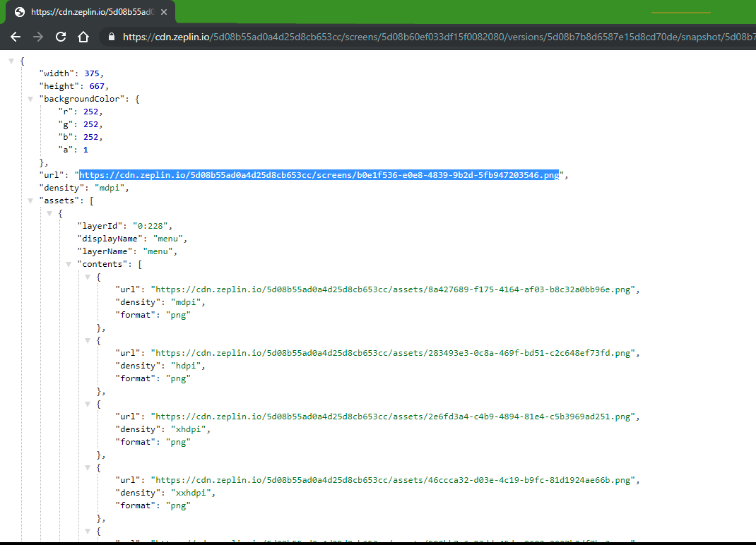Click the density value "xhdpi"

[x=189, y=429]
